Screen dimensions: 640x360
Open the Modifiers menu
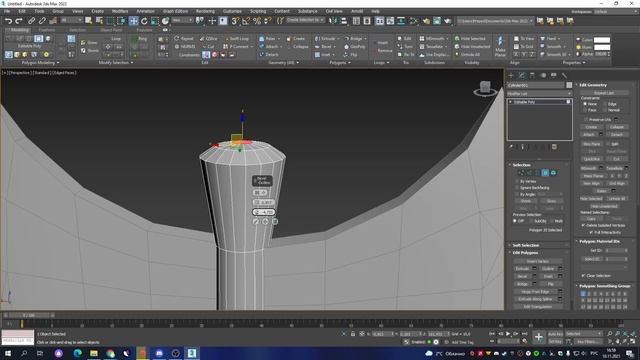click(120, 11)
